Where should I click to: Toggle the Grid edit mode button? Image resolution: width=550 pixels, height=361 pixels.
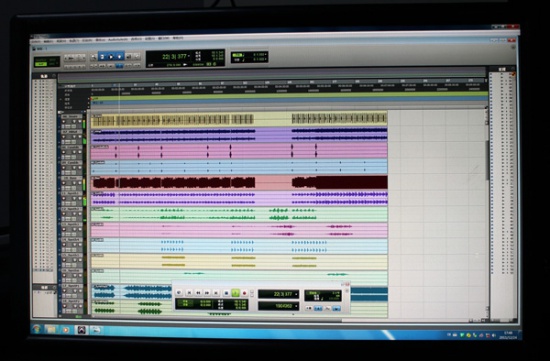click(x=82, y=57)
